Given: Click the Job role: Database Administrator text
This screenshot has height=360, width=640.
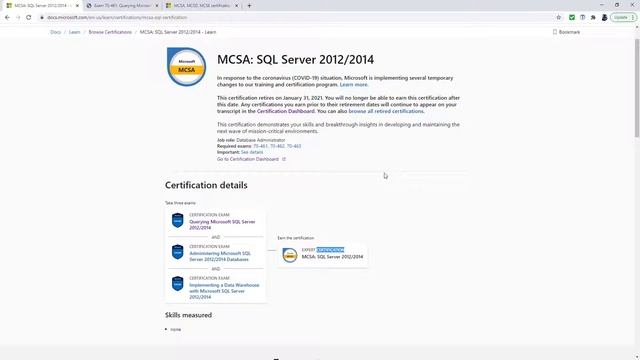Looking at the screenshot, I should pos(251,140).
